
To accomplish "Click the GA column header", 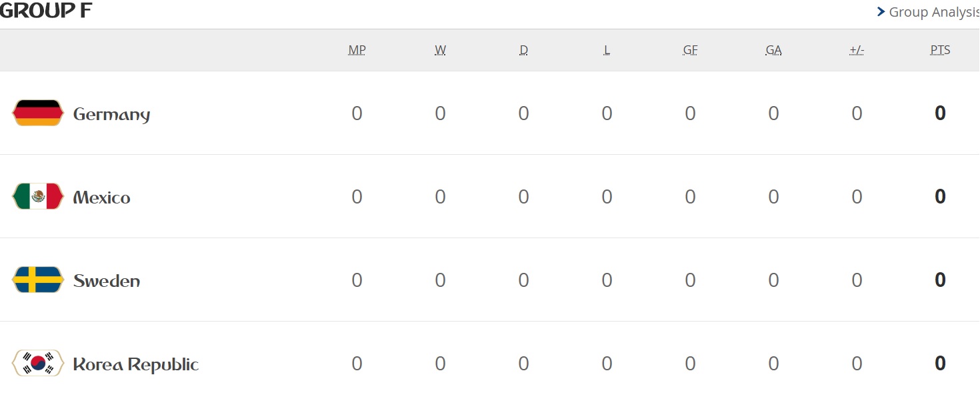I will (774, 50).
